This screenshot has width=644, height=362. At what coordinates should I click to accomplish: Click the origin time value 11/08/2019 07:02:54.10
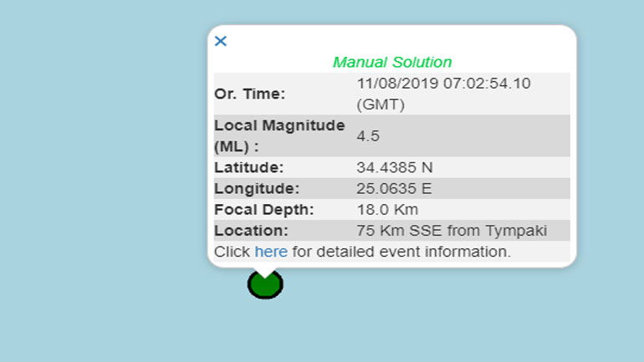tap(443, 84)
